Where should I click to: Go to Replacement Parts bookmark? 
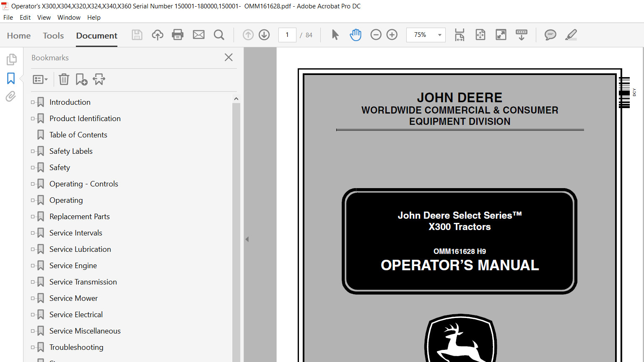(x=80, y=216)
